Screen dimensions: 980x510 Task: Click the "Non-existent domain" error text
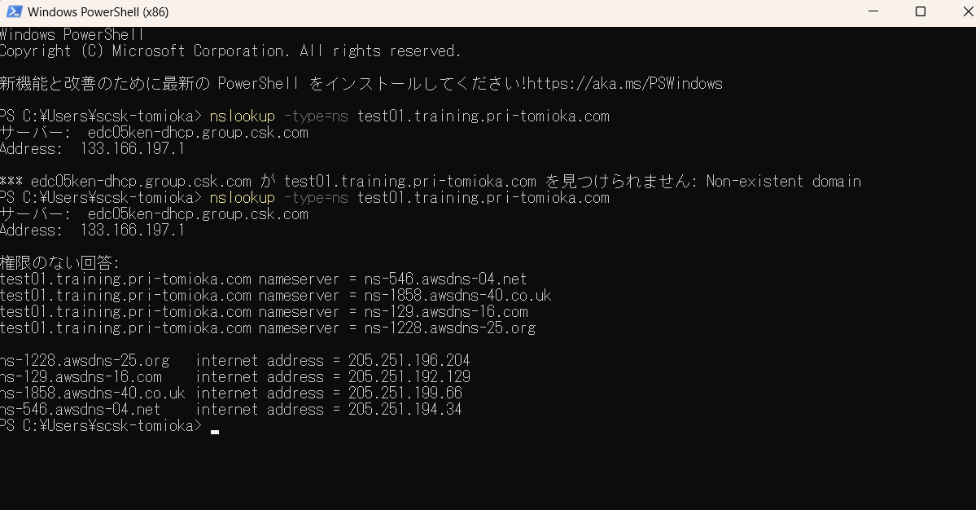783,182
